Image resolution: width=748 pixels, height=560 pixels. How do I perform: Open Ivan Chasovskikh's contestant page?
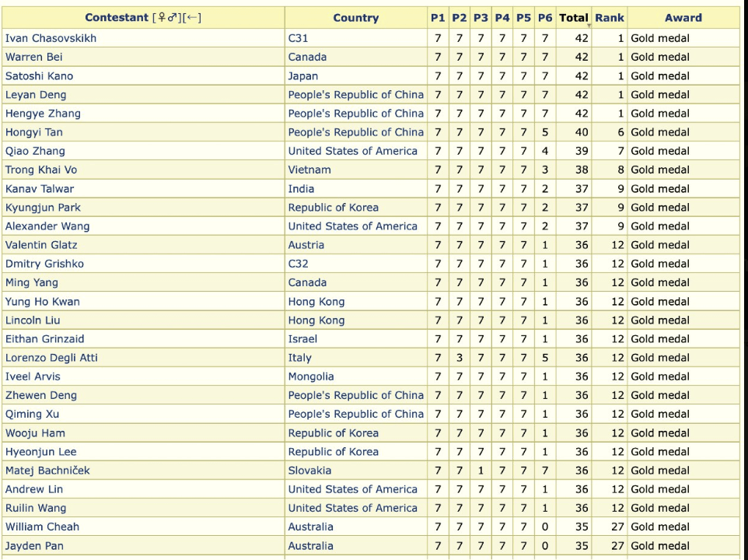click(51, 38)
